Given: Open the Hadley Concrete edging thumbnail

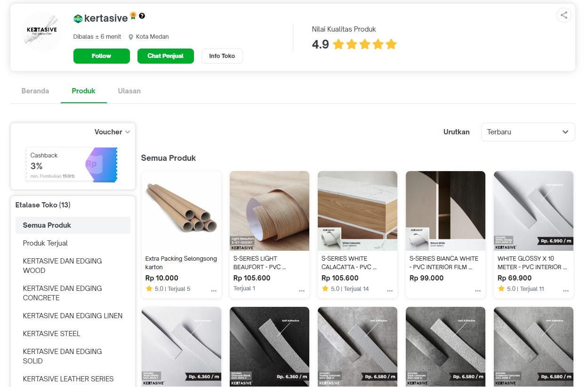Looking at the screenshot, I should 357,347.
